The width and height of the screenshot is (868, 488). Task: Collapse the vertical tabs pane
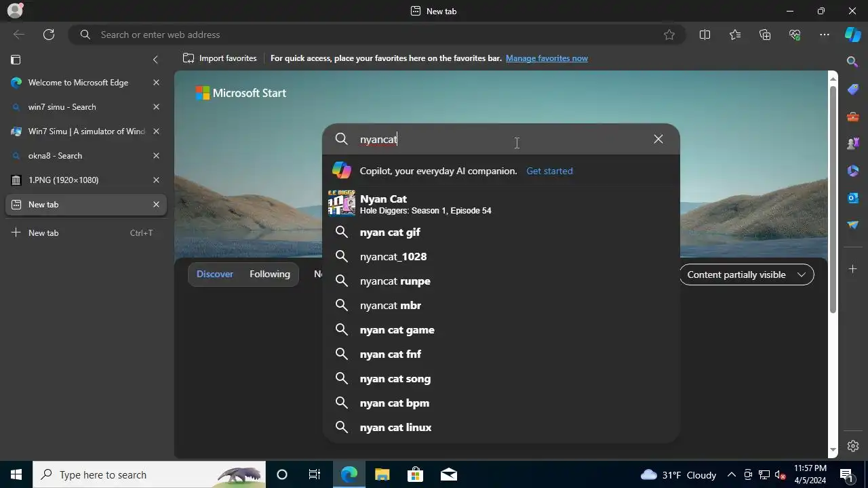[155, 60]
